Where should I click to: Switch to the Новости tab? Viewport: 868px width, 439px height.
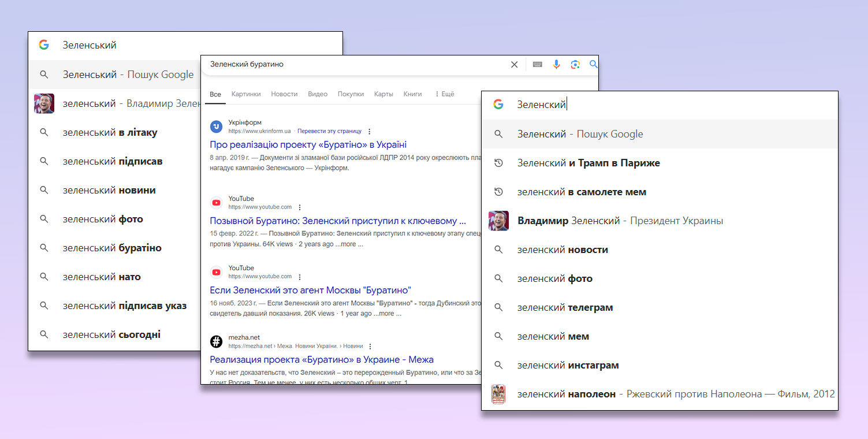[284, 94]
